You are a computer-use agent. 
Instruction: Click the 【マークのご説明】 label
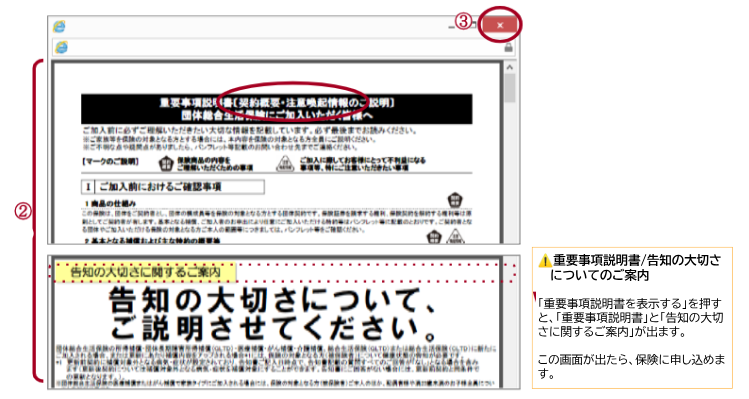coord(110,162)
